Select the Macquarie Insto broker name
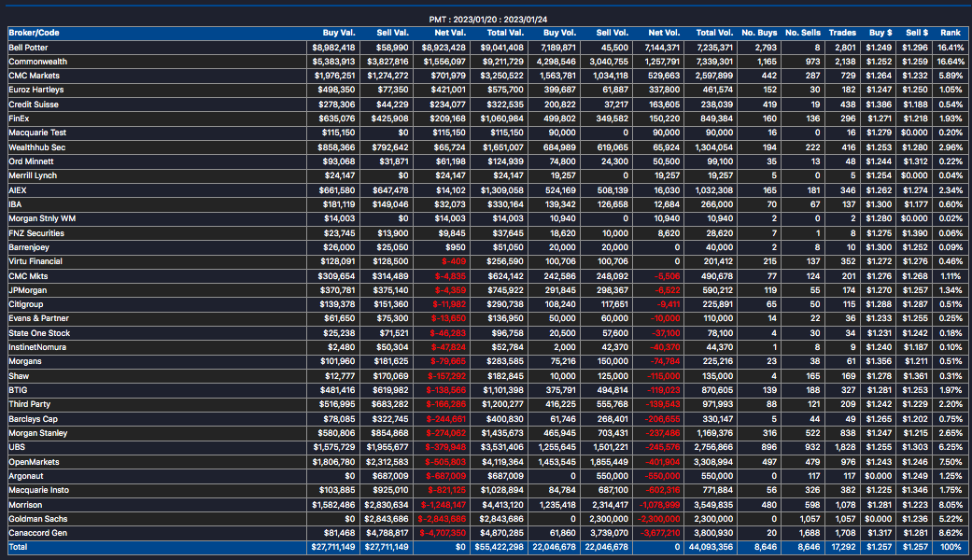972x560 pixels. [x=39, y=490]
